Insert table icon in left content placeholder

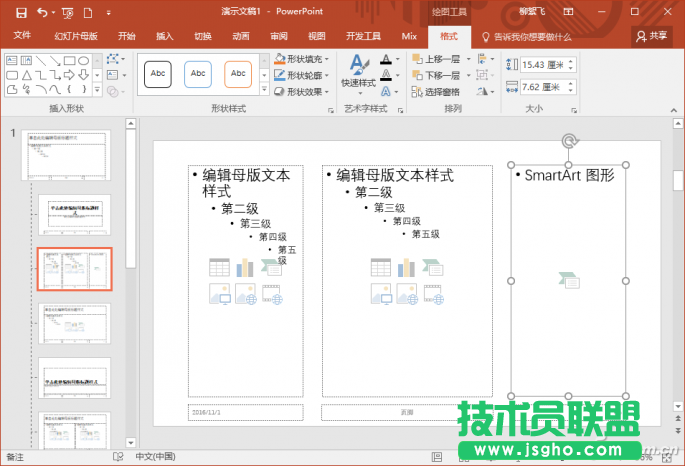pyautogui.click(x=219, y=267)
